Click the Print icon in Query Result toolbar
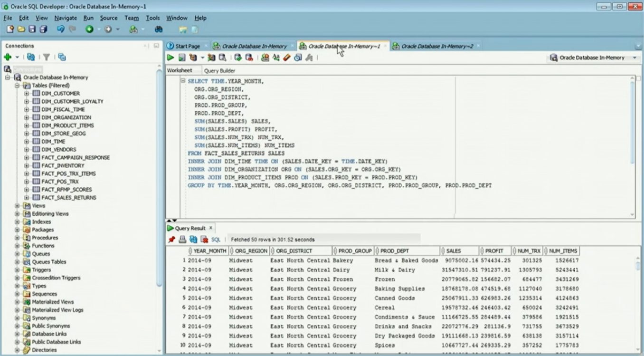644x356 pixels. (x=182, y=240)
